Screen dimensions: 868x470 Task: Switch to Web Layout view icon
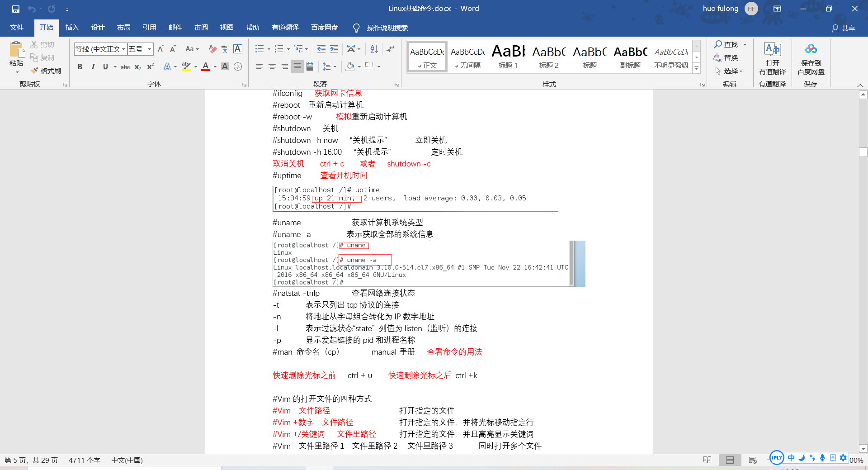[753, 460]
